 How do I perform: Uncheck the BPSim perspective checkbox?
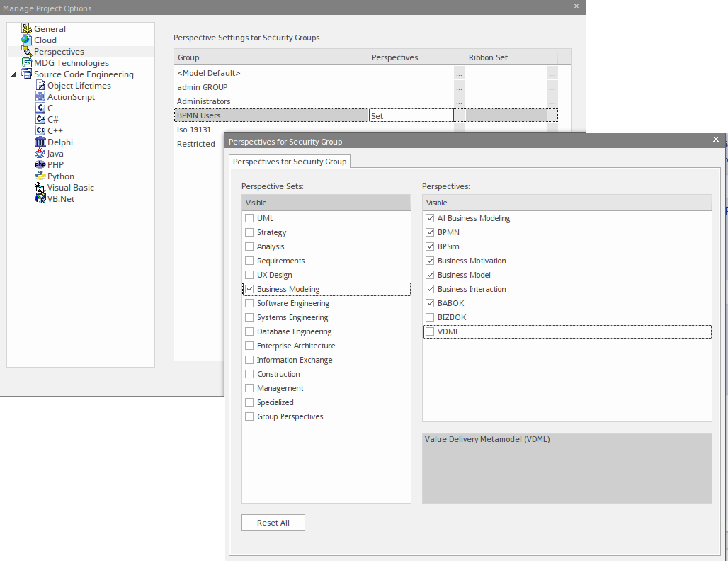click(x=430, y=246)
